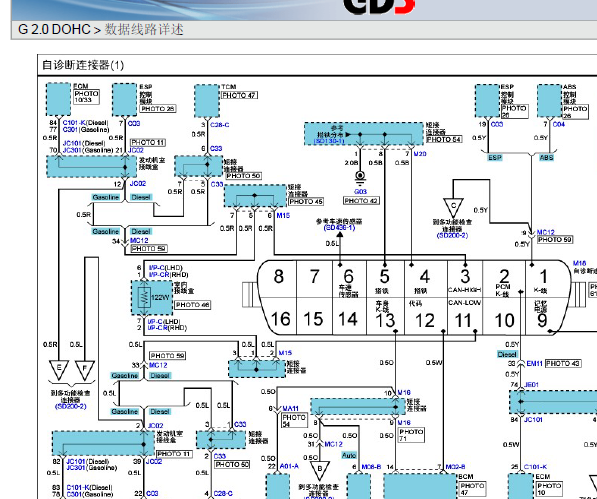The image size is (597, 499).
Task: Follow the SD436-1 vehicle speed sensor link
Action: tap(339, 228)
